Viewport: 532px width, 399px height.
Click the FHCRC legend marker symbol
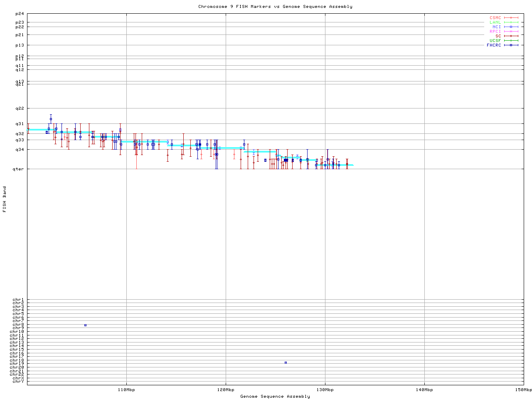pyautogui.click(x=511, y=45)
